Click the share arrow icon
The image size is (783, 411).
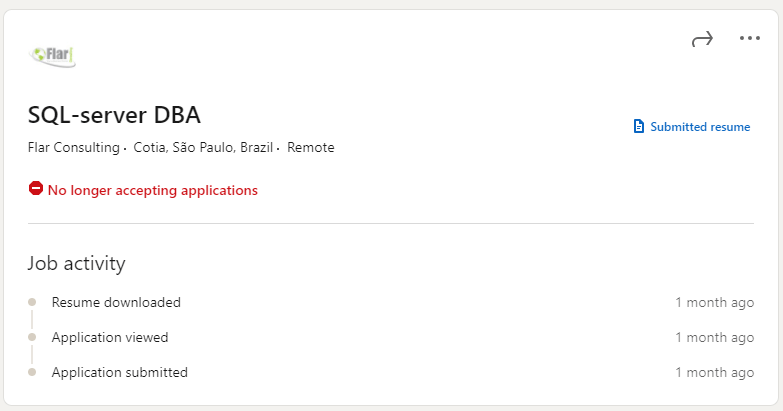point(702,39)
